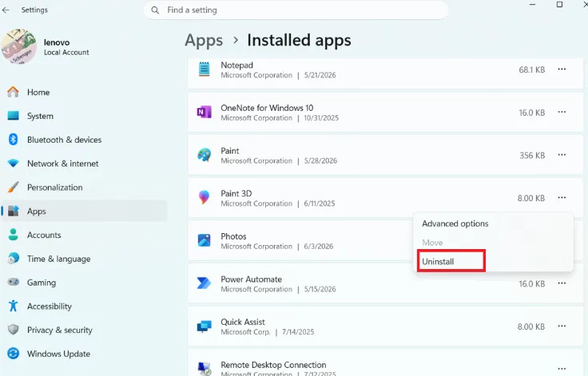This screenshot has width=588, height=376.
Task: Click the back arrow in Settings
Action: [x=6, y=10]
